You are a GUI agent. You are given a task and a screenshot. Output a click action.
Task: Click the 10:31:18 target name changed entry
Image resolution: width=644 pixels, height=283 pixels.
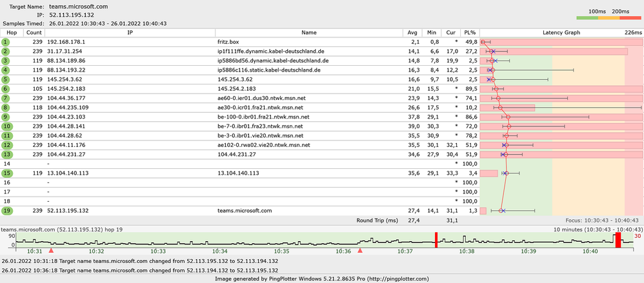coord(140,261)
